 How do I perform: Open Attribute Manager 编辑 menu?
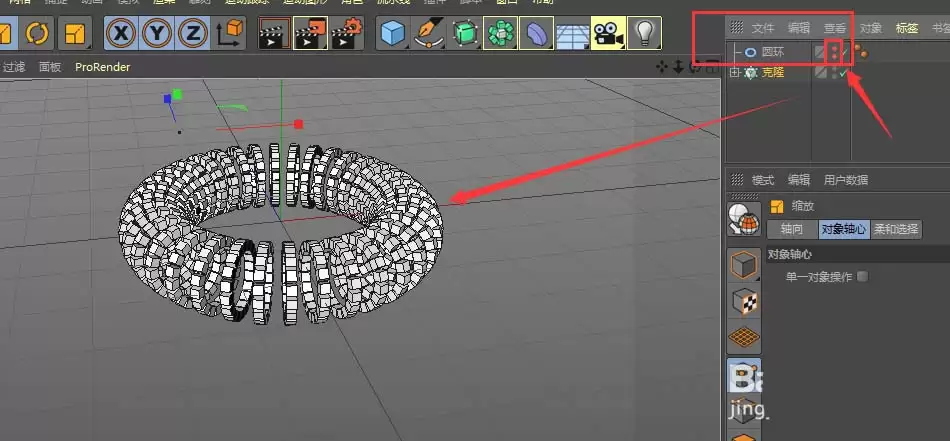point(799,180)
